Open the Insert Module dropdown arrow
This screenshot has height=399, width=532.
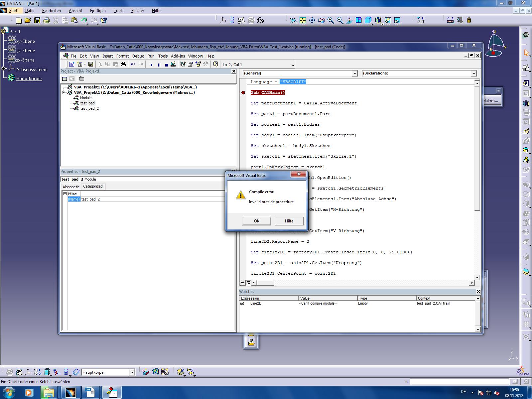(85, 65)
